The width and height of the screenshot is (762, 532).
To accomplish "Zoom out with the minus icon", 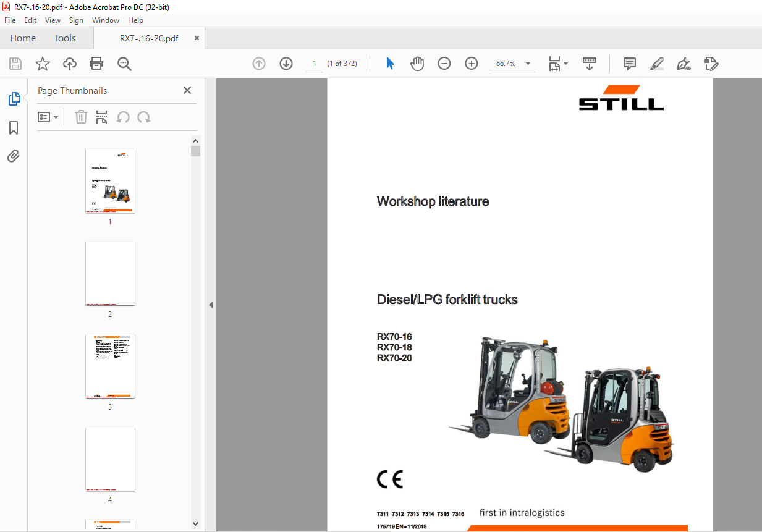I will point(444,64).
